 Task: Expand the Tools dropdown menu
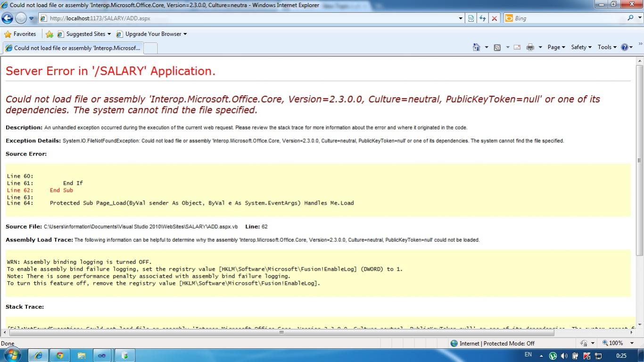click(607, 47)
